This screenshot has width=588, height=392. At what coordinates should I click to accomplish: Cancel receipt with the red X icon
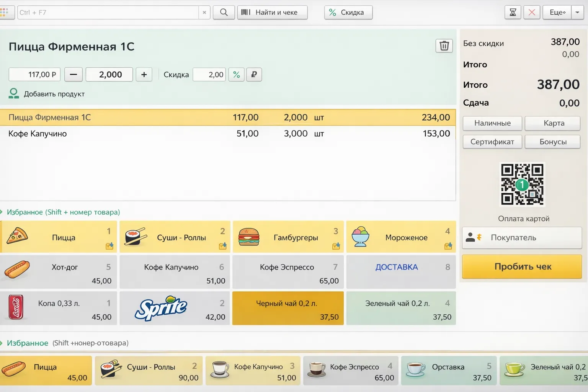(532, 12)
